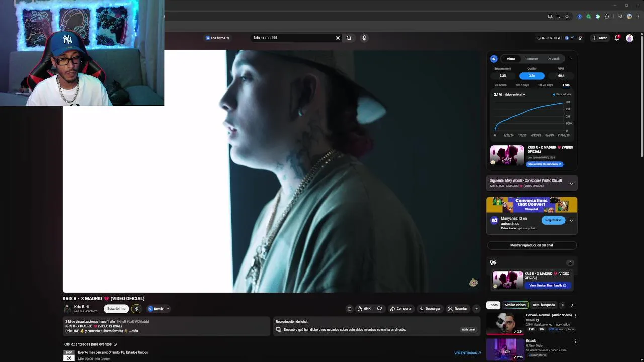Open options for the Hozwal - Normal video
This screenshot has width=644, height=362.
(575, 315)
